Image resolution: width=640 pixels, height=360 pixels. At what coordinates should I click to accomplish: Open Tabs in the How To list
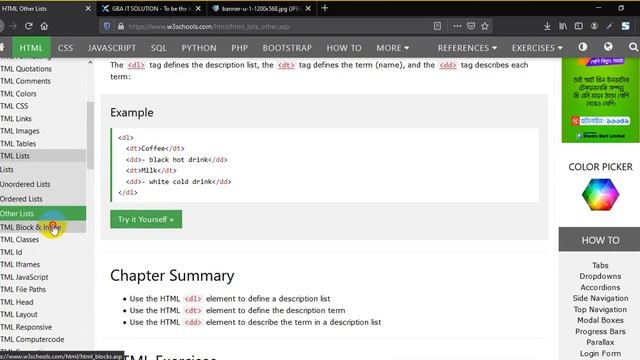(x=600, y=265)
